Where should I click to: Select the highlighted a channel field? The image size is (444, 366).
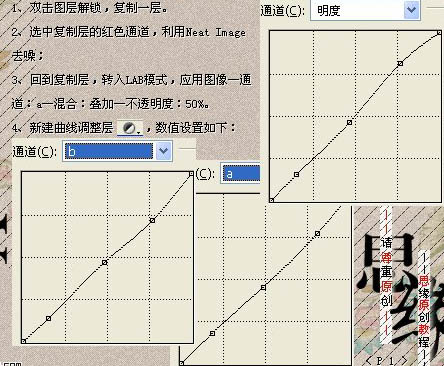pyautogui.click(x=241, y=174)
